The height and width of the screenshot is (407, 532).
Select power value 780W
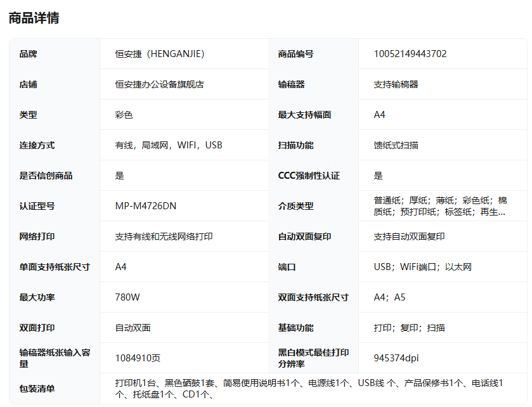click(127, 297)
